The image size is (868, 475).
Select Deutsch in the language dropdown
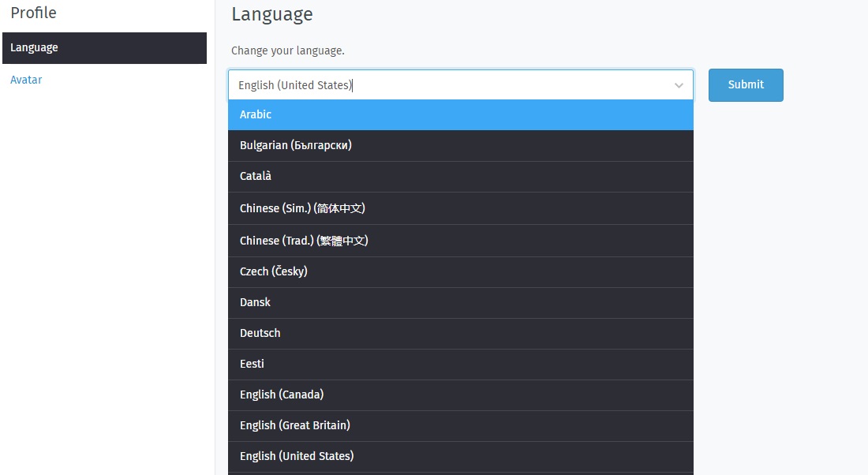click(461, 334)
